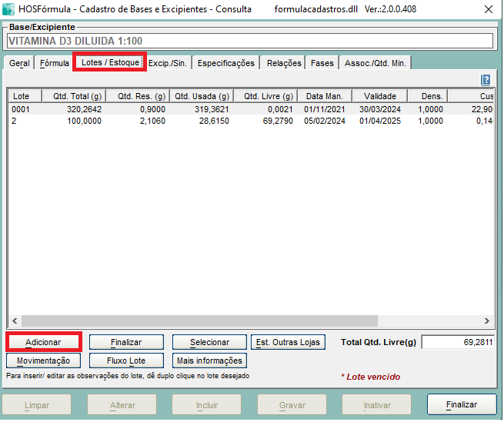The height and width of the screenshot is (422, 504).
Task: Click Est. Outras Lojas button
Action: [x=289, y=342]
